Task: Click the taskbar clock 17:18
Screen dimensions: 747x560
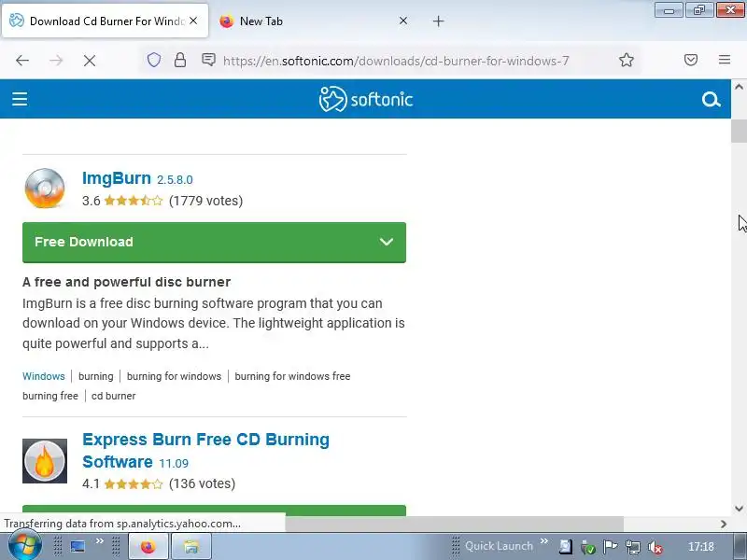Action: pyautogui.click(x=701, y=547)
